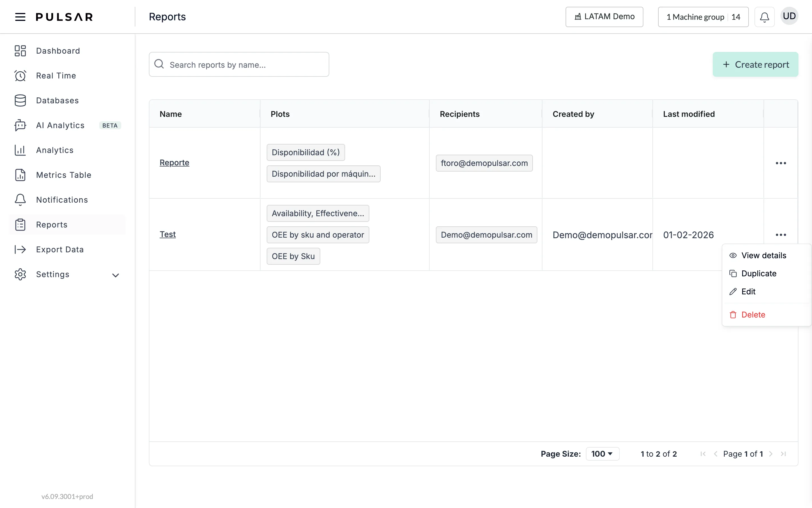Screen dimensions: 812x508
Task: Click the AI Analytics robot icon
Action: click(20, 125)
